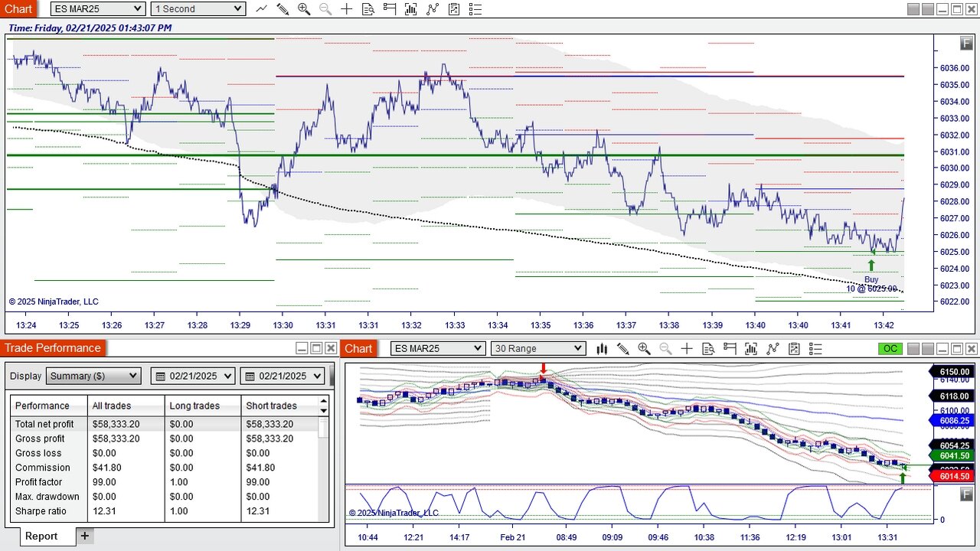This screenshot has width=980, height=551.
Task: Open Indicators in top chart toolbar
Action: [x=433, y=9]
